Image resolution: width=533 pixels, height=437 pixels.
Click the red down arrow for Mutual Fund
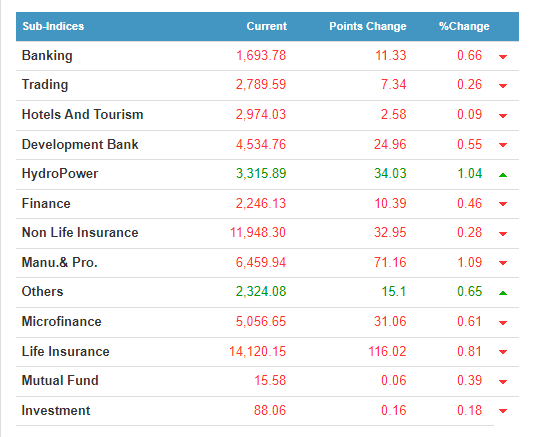click(x=503, y=382)
